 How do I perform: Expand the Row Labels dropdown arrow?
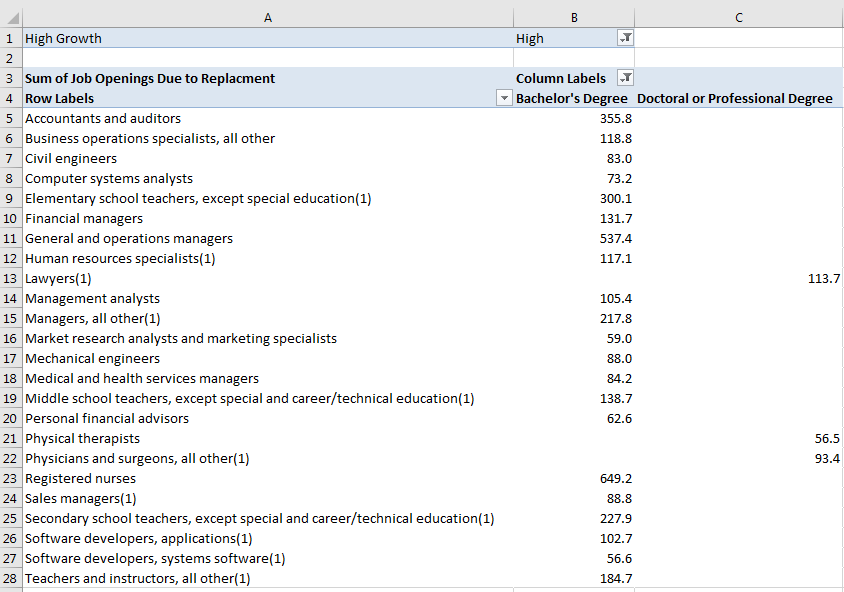(x=503, y=98)
